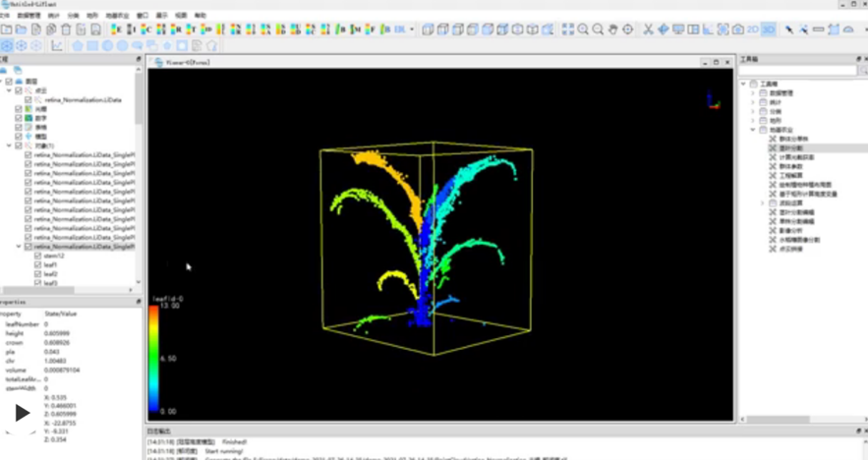868x460 pixels.
Task: Click the project tree vertical scrollbar
Action: pyautogui.click(x=139, y=99)
